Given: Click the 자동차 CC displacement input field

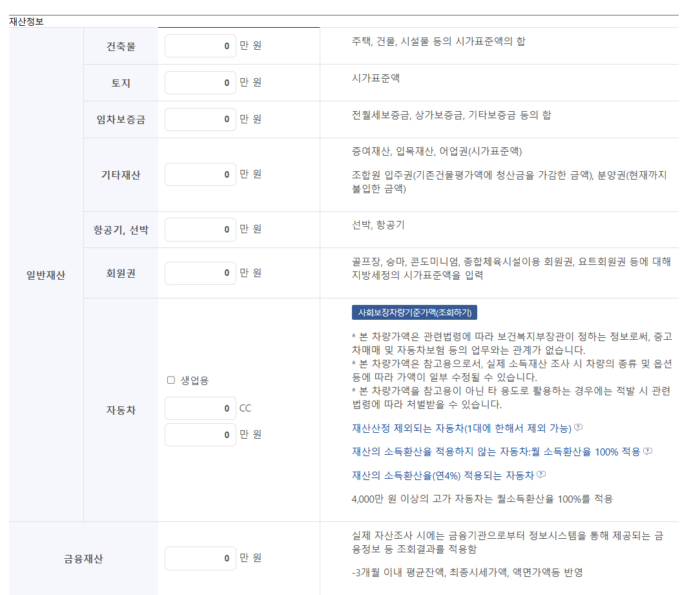Looking at the screenshot, I should tap(200, 408).
